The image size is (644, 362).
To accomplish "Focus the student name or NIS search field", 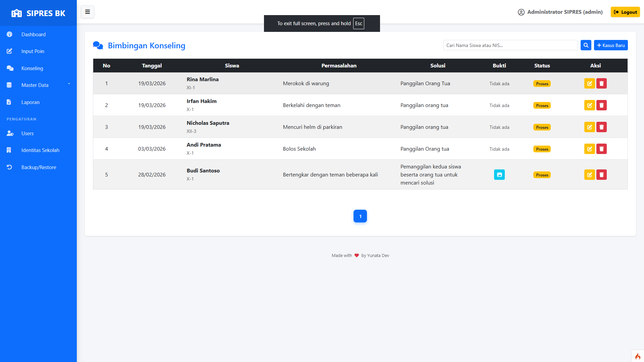I will point(510,45).
